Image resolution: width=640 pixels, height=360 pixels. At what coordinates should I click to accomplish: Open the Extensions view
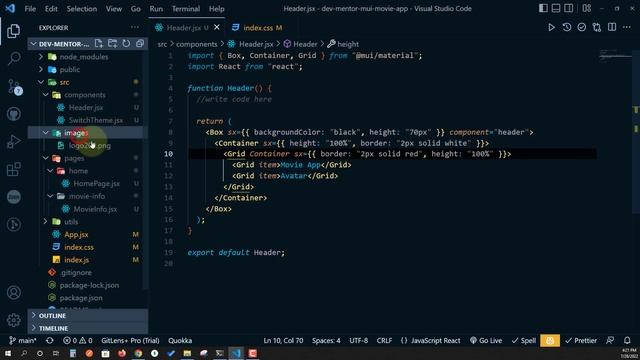(13, 169)
